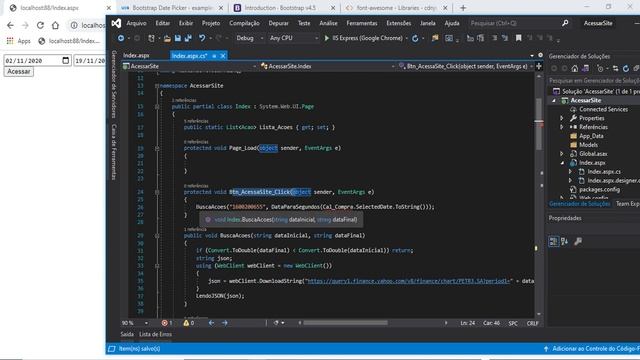The height and width of the screenshot is (360, 640).
Task: Click the Navigate Backward toolbar icon
Action: (121, 38)
